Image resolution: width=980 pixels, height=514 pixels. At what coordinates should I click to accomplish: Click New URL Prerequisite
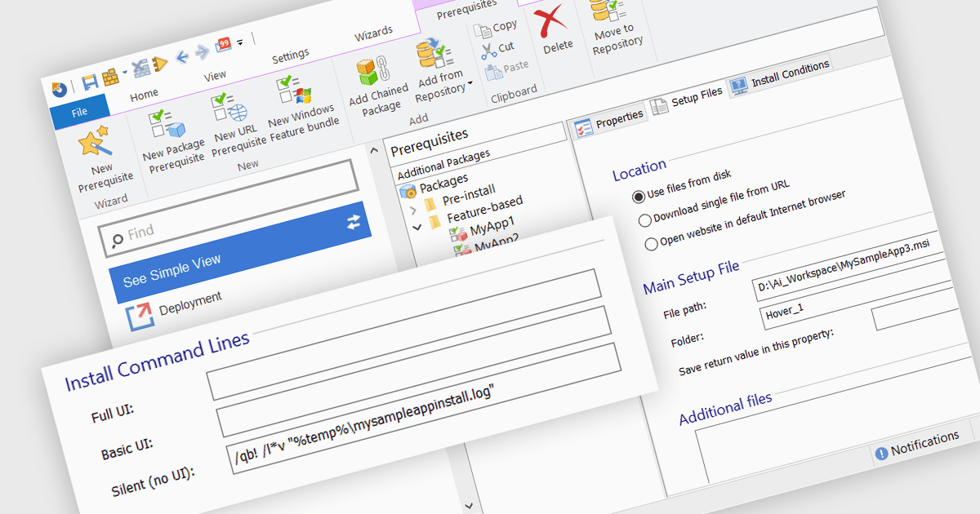[238, 124]
